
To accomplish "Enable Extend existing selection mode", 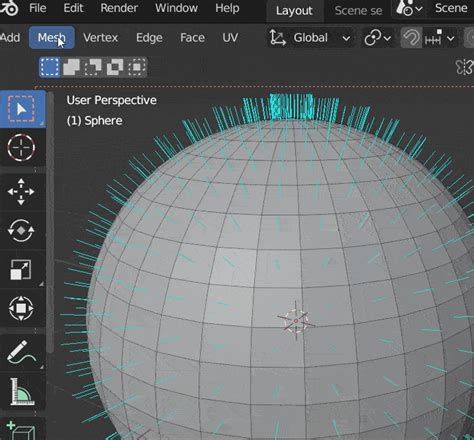I will [x=71, y=67].
